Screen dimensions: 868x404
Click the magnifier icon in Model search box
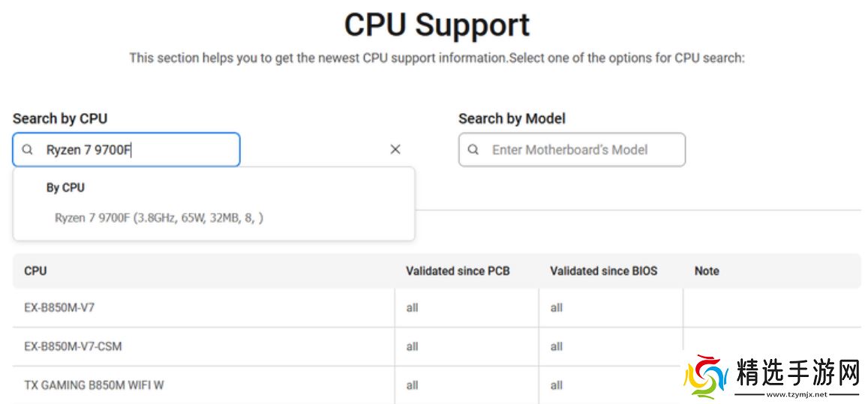473,150
